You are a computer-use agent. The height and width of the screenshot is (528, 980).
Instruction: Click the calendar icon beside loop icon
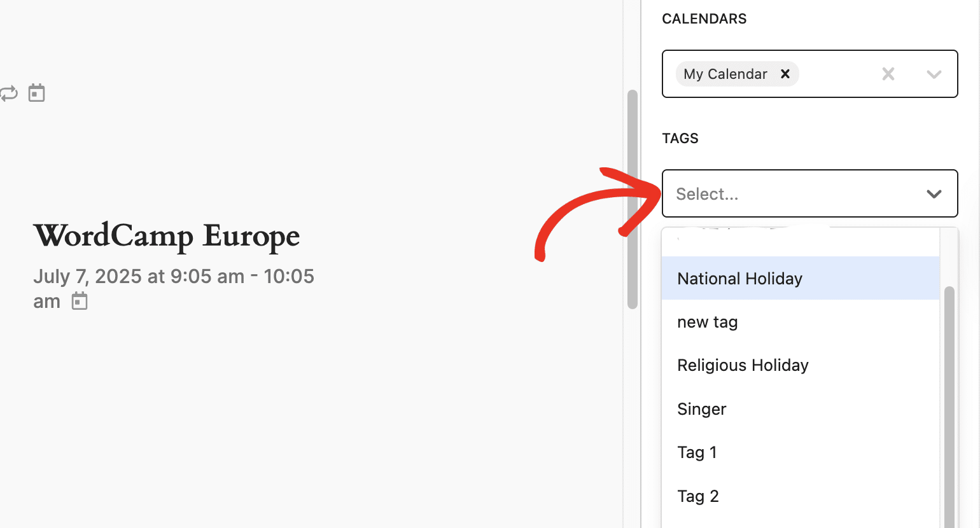coord(37,93)
